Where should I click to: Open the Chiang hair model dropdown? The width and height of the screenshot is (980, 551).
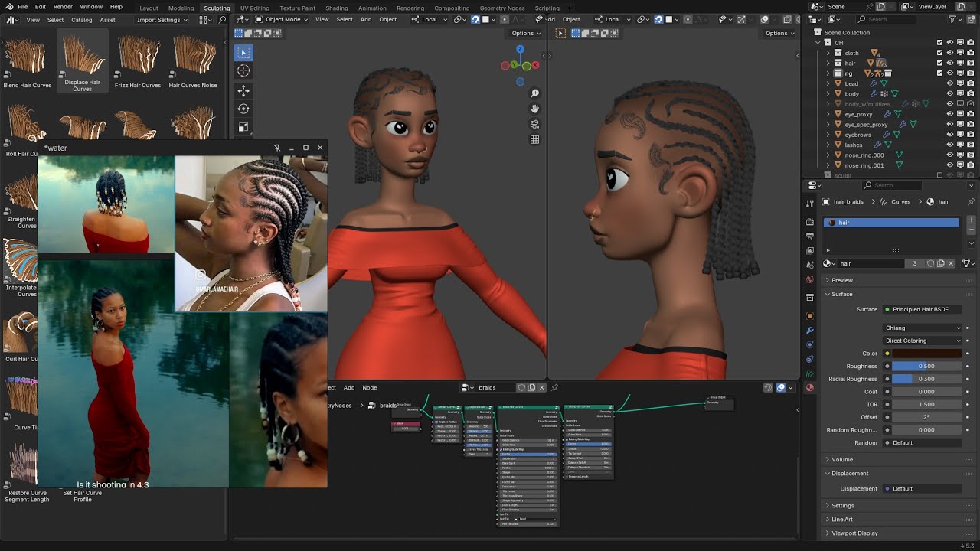(923, 328)
